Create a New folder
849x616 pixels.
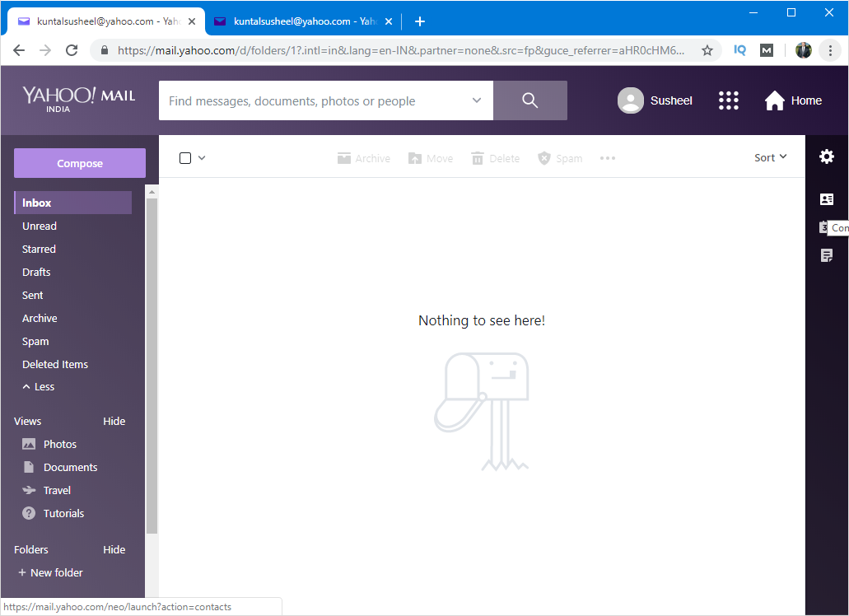point(51,572)
